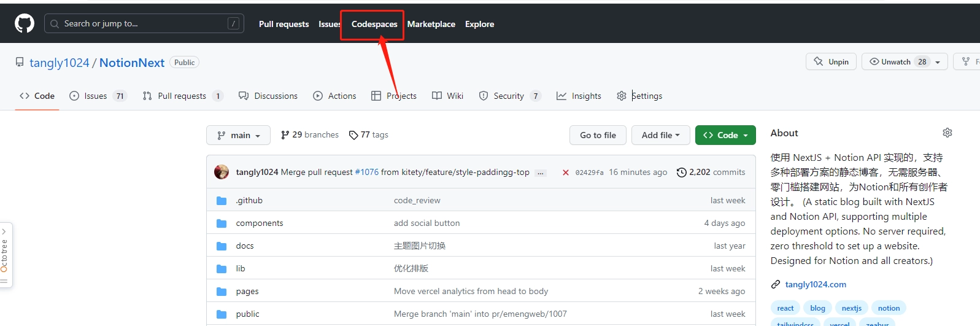This screenshot has height=326, width=980.
Task: Open the lib folder
Action: [241, 268]
